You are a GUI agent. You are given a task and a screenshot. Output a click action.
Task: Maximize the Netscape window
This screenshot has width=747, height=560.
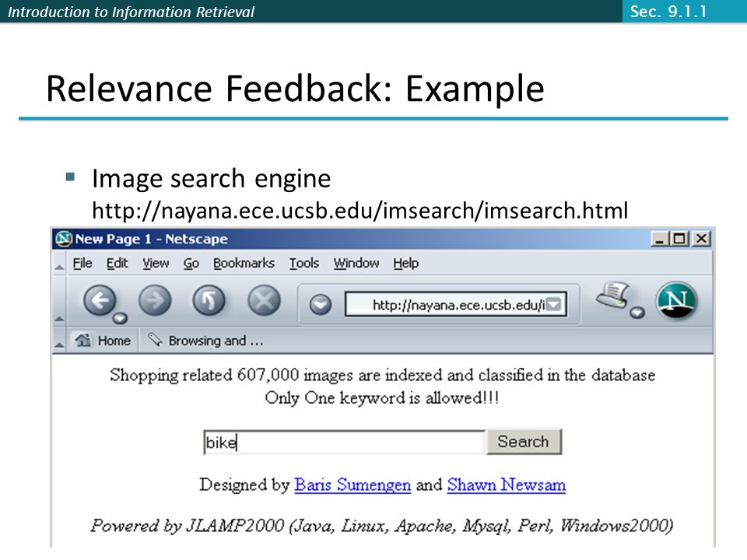[x=679, y=239]
